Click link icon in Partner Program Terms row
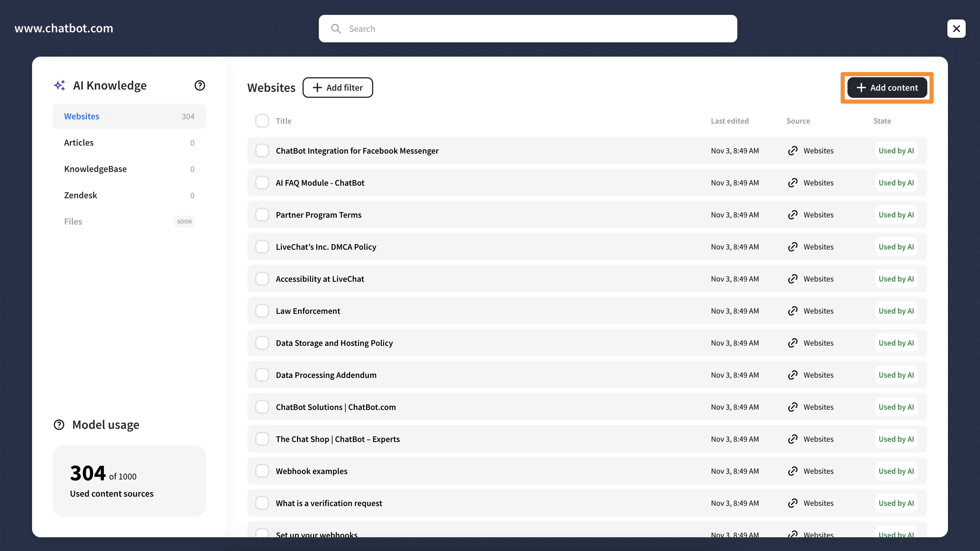 coord(793,215)
